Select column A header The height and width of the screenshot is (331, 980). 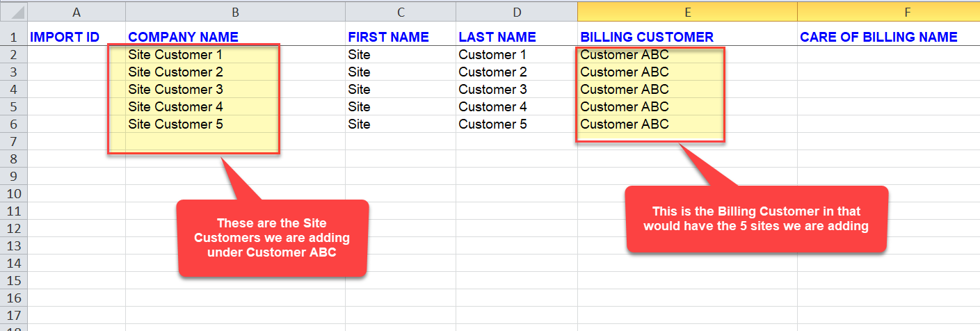click(76, 11)
